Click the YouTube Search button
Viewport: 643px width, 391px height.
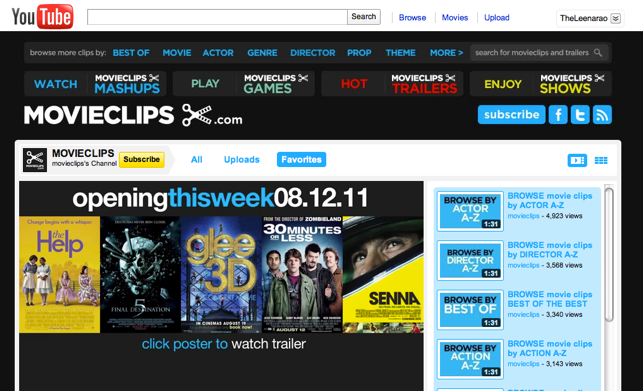pos(364,17)
